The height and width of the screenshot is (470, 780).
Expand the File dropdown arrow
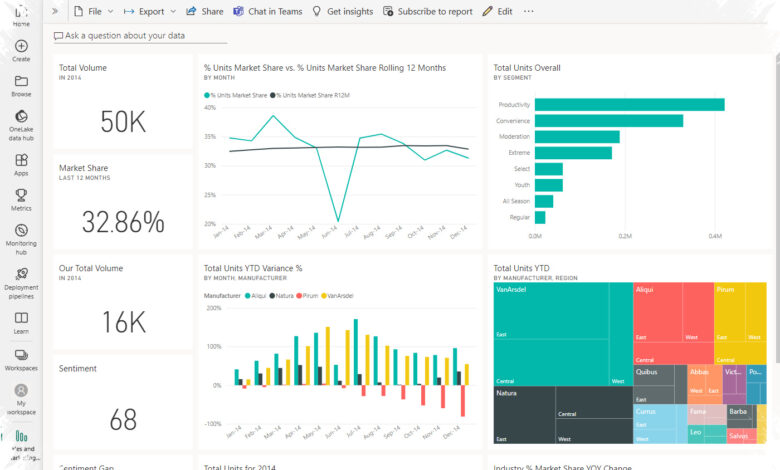[110, 11]
